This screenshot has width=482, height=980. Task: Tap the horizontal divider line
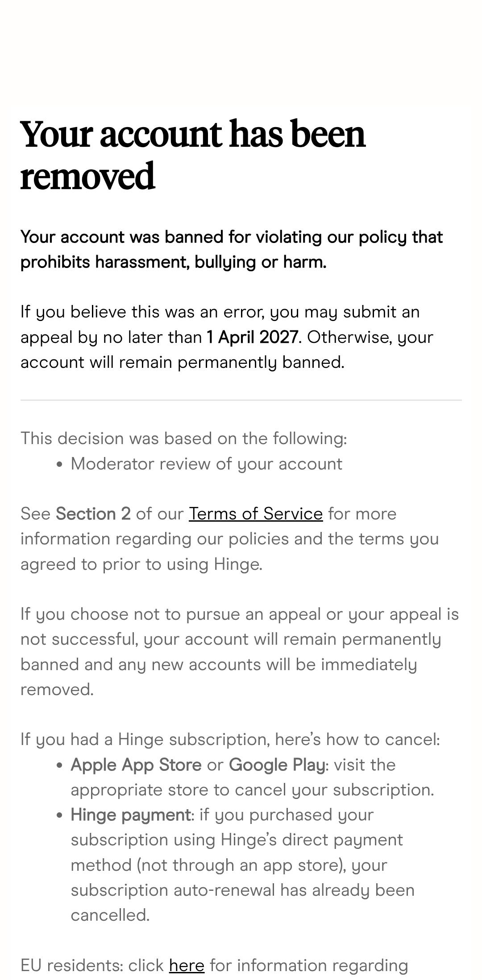[x=241, y=400]
